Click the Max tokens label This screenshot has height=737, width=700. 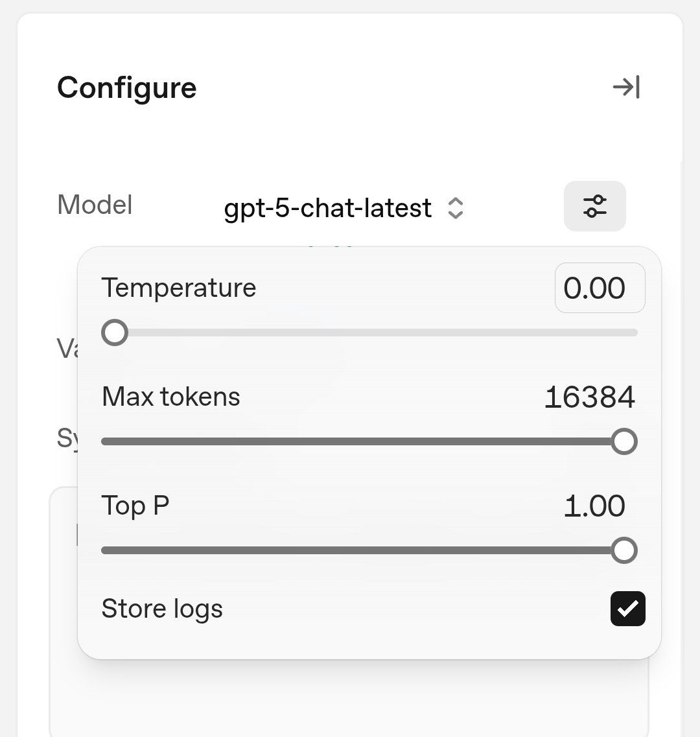pyautogui.click(x=171, y=397)
